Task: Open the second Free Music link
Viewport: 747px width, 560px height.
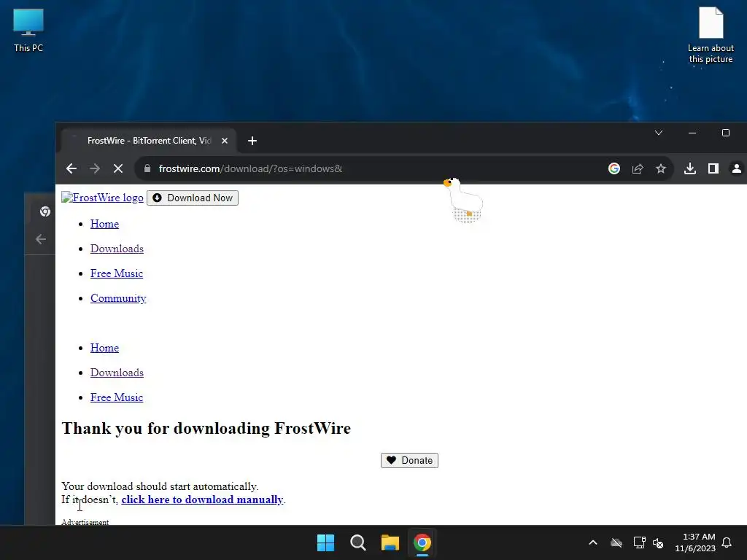Action: (117, 397)
